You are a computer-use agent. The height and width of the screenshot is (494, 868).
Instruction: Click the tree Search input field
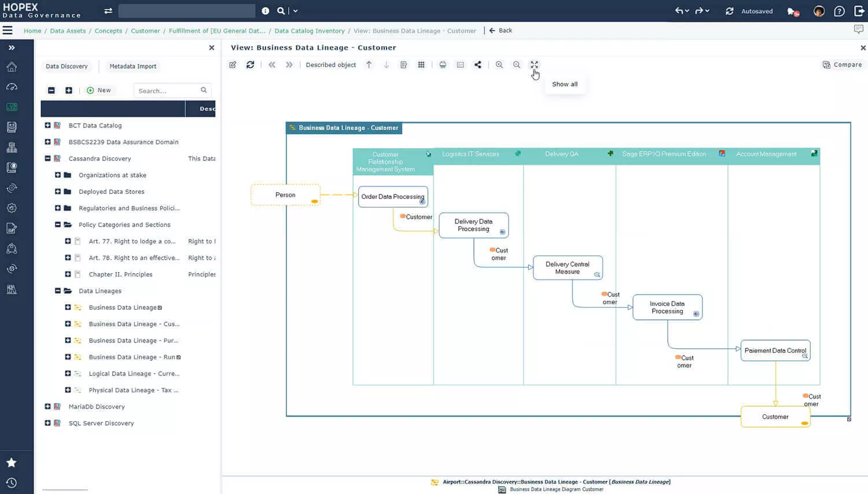click(172, 91)
